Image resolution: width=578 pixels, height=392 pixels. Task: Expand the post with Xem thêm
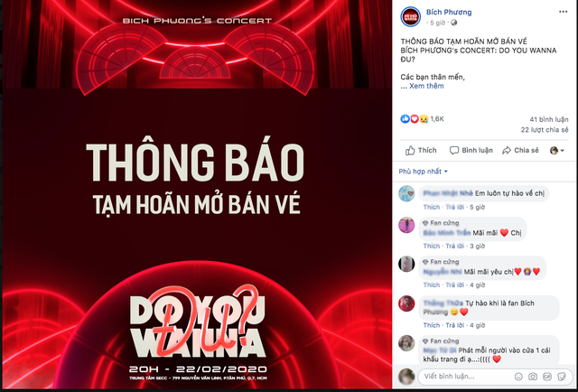(x=426, y=86)
